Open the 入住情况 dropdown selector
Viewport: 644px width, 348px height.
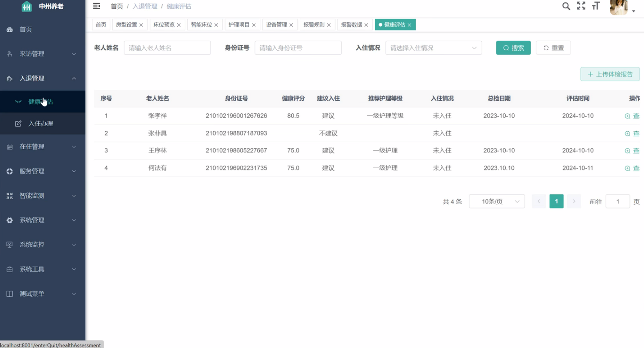point(433,48)
